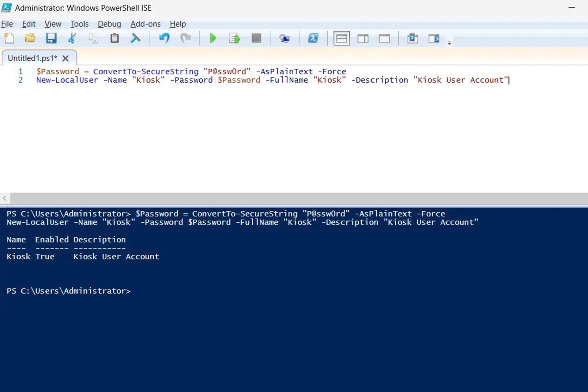Cut selection with the scissors icon
The width and height of the screenshot is (588, 392).
(72, 38)
